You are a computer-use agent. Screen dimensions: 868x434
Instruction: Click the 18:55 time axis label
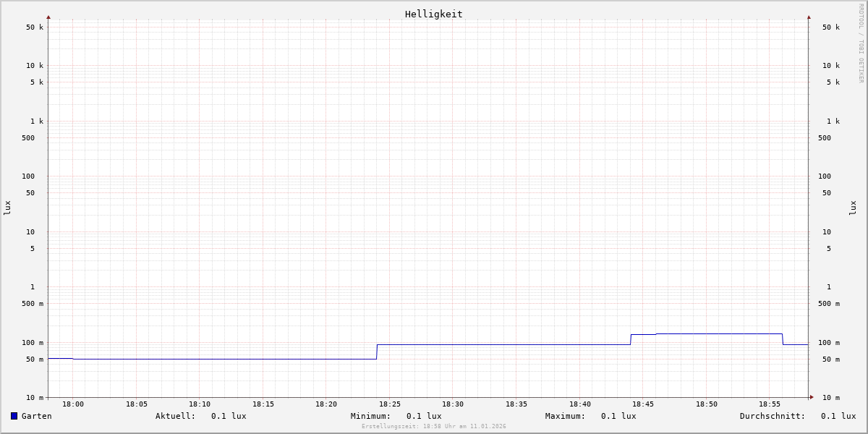[770, 404]
